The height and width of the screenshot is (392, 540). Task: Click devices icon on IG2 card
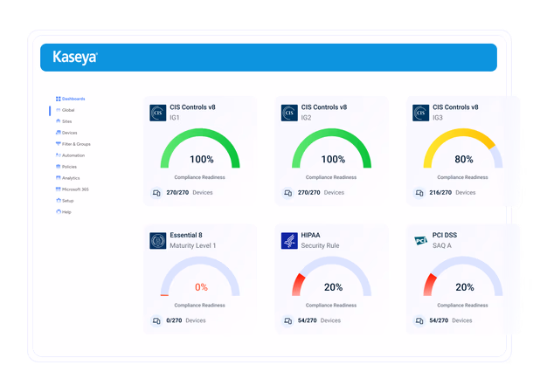pyautogui.click(x=287, y=193)
